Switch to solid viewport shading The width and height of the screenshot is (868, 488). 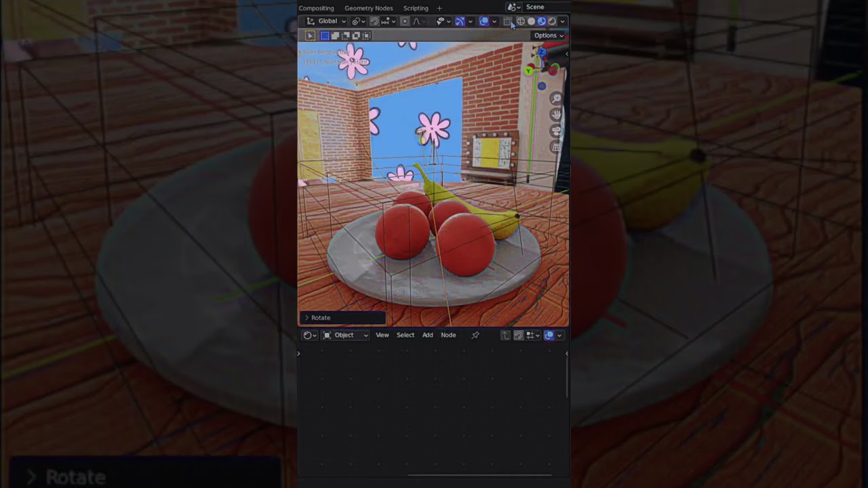(531, 21)
